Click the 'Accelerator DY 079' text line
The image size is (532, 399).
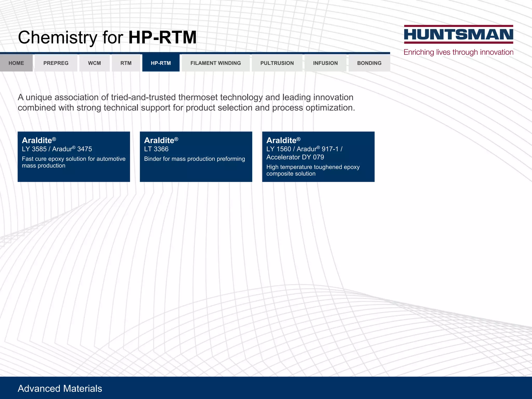click(x=295, y=157)
